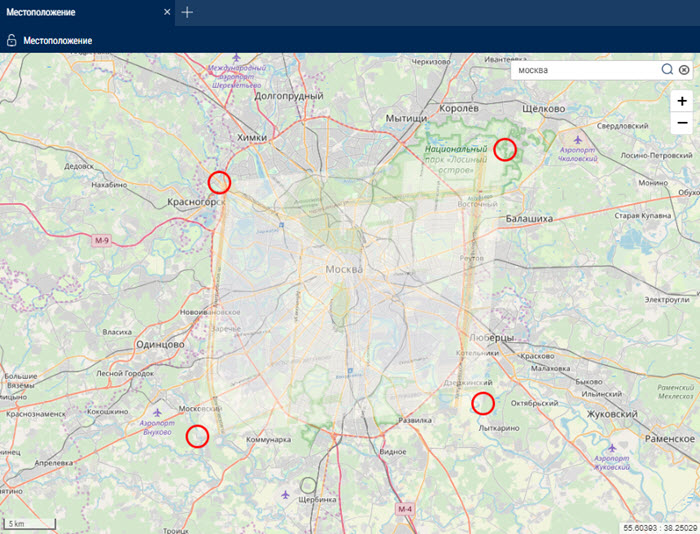Screen dimensions: 700x534
Task: Click the Химки label on the map
Action: 252,138
